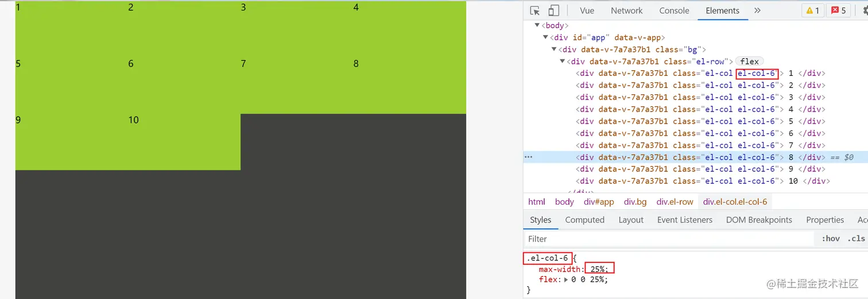The image size is (868, 299).
Task: Select the Styles pane tab
Action: click(x=540, y=220)
